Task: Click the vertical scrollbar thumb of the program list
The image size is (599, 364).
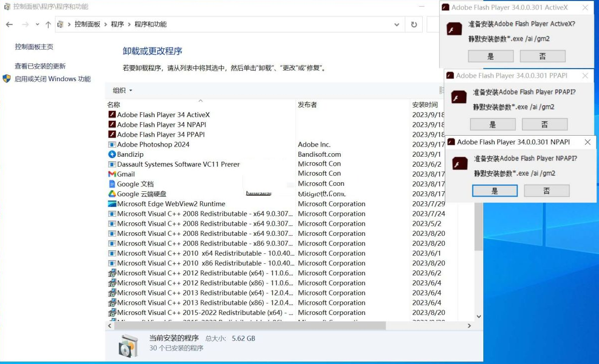Action: point(479,226)
